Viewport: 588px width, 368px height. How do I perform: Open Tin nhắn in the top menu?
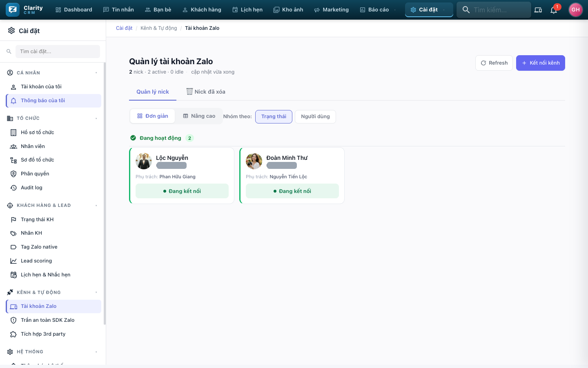coord(118,10)
